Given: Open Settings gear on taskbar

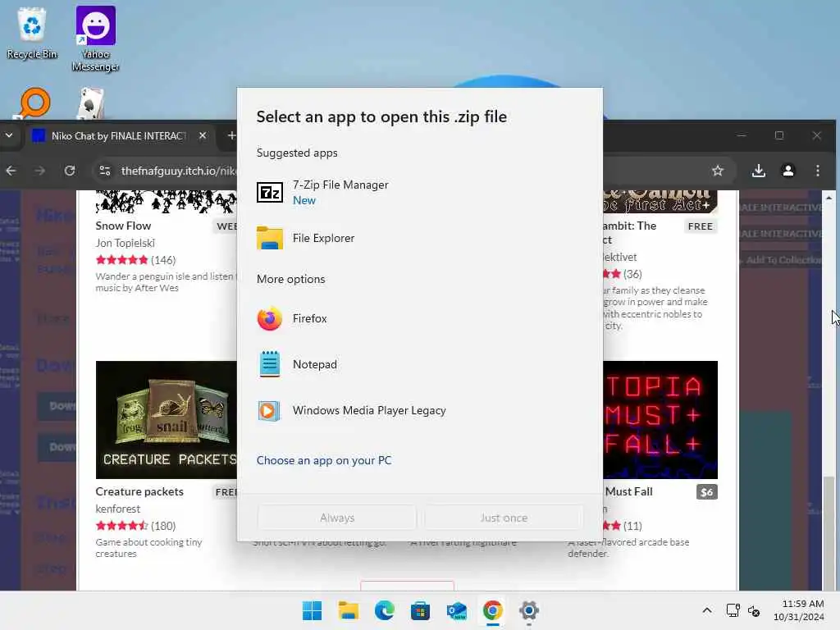Looking at the screenshot, I should point(529,610).
